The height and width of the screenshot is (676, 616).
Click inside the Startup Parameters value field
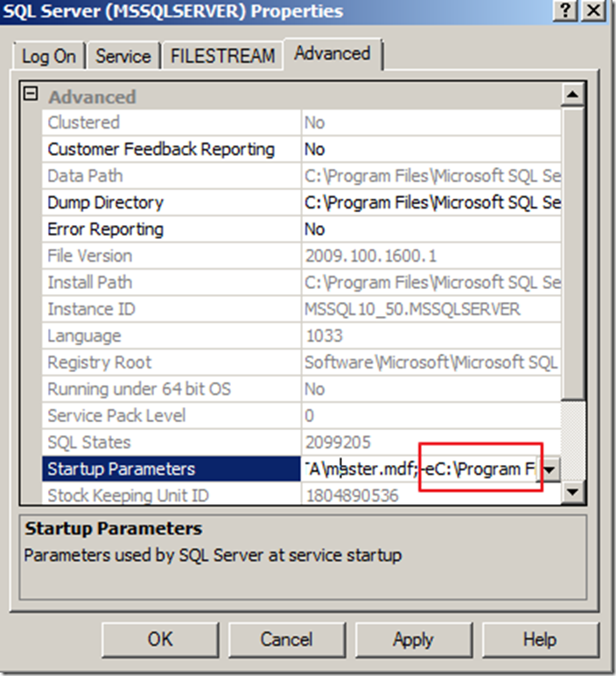click(x=420, y=469)
